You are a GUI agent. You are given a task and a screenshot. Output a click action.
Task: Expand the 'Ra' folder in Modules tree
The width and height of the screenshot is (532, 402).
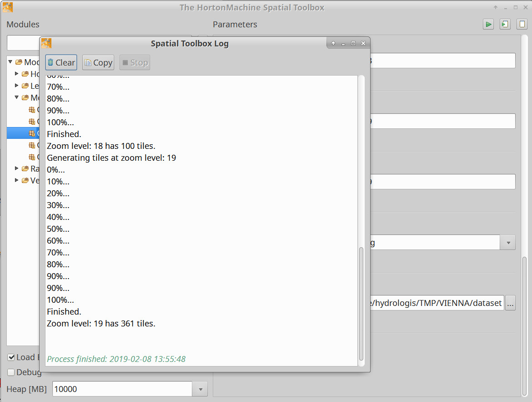(x=17, y=168)
